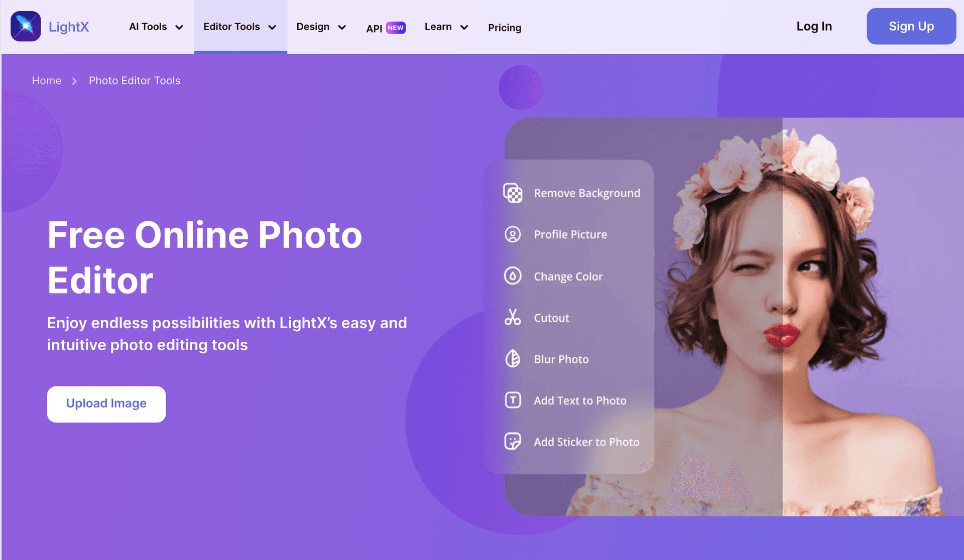Select the Blur Photo label
The height and width of the screenshot is (560, 964).
point(561,359)
